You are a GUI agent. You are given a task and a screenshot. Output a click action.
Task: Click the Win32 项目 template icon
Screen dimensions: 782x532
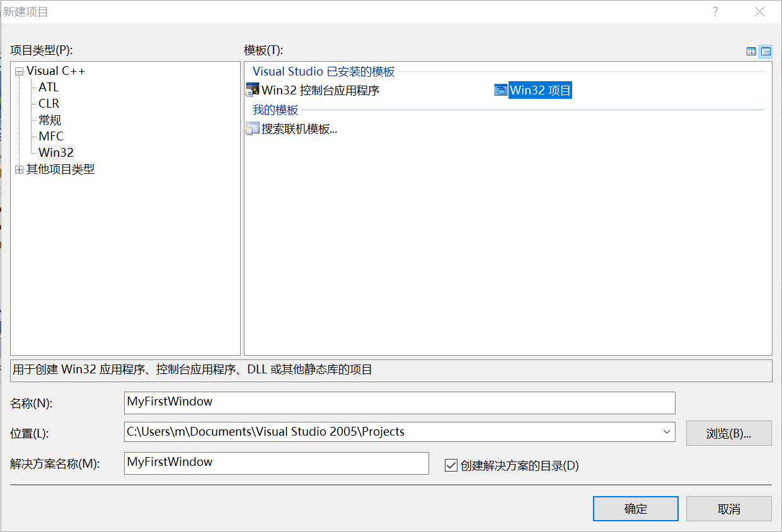(501, 90)
